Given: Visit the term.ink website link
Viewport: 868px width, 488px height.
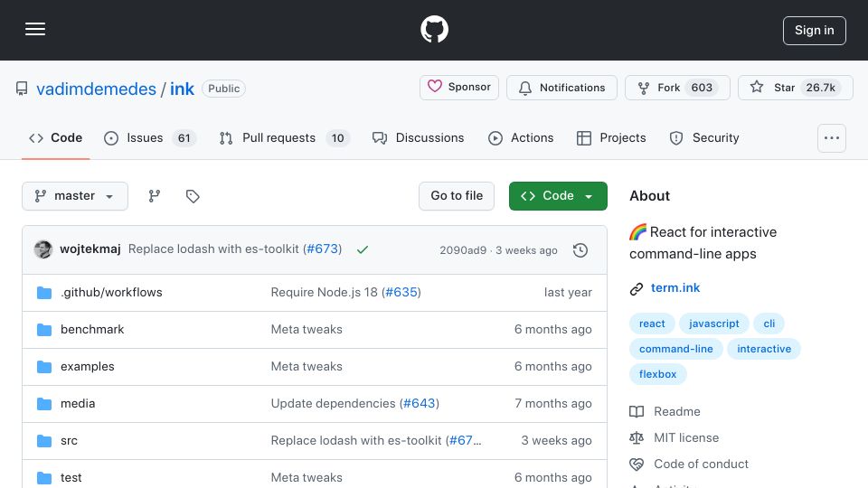Looking at the screenshot, I should 675,287.
